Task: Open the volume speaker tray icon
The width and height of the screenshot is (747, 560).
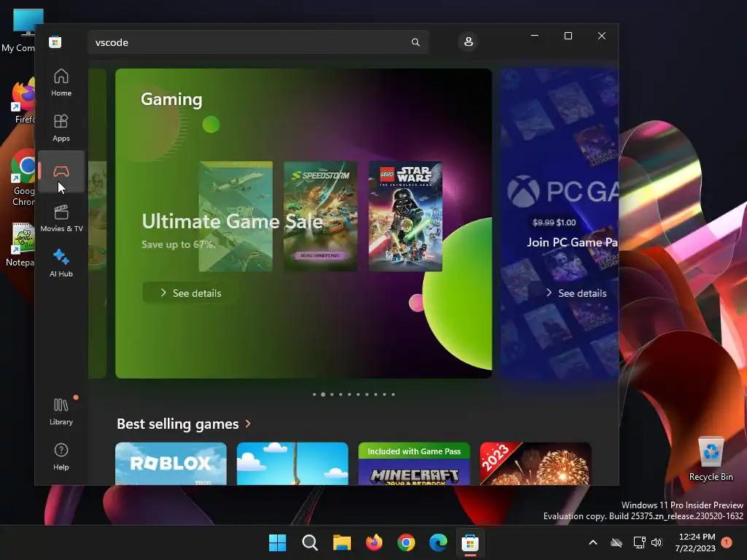Action: (x=657, y=542)
